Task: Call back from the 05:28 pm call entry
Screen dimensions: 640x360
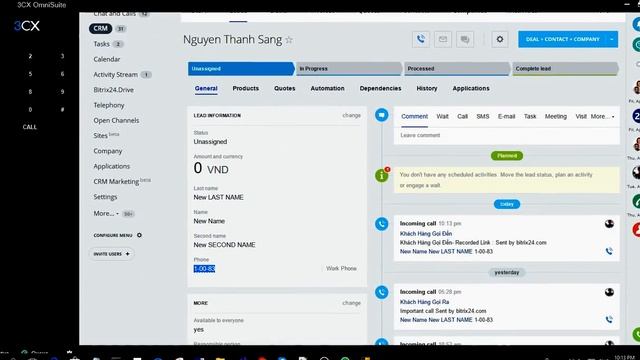Action: click(609, 320)
